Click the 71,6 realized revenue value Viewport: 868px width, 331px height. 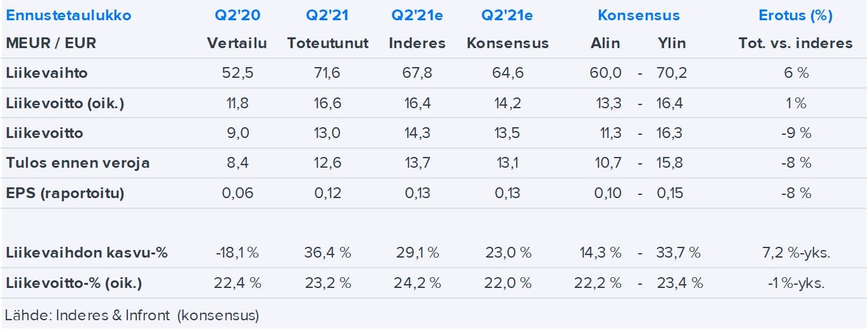[327, 73]
